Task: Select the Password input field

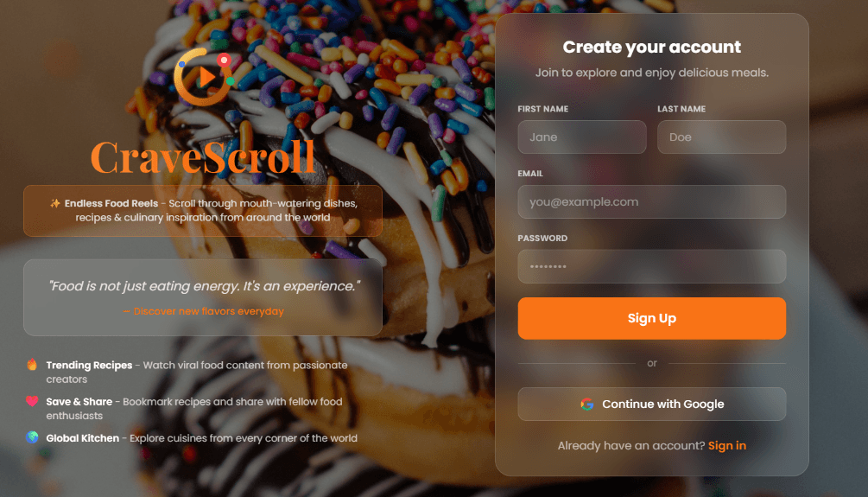Action: pyautogui.click(x=651, y=266)
